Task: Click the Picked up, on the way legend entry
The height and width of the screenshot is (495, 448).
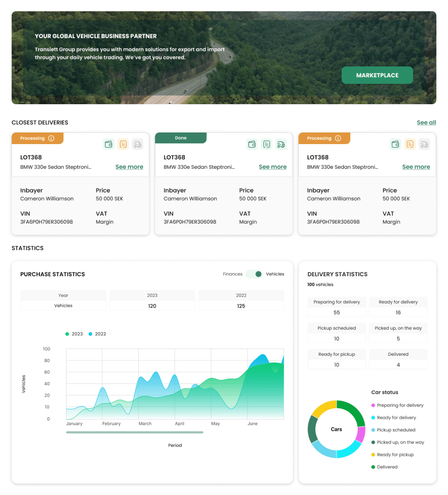Action: [398, 442]
